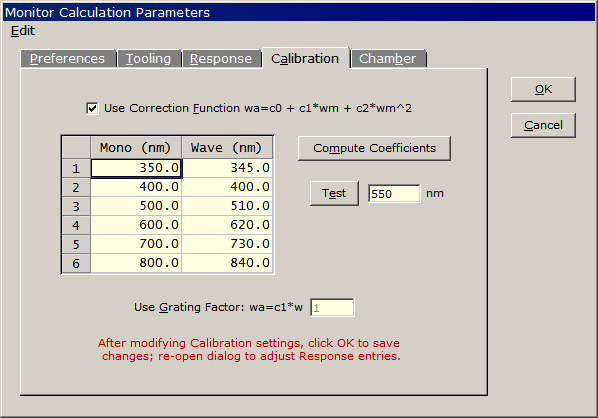Select Wave cell 840.0 in row 6
Screen dimensions: 598x418
pos(227,263)
